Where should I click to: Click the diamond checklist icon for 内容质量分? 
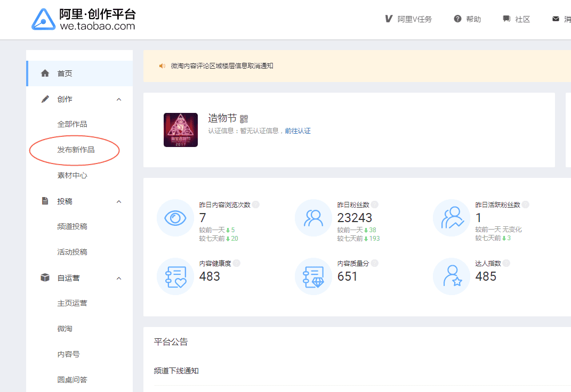tap(313, 276)
